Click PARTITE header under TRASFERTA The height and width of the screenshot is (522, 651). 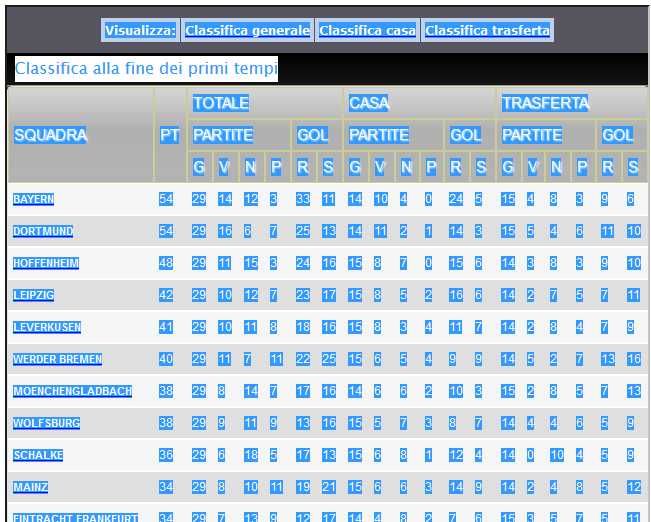point(532,135)
